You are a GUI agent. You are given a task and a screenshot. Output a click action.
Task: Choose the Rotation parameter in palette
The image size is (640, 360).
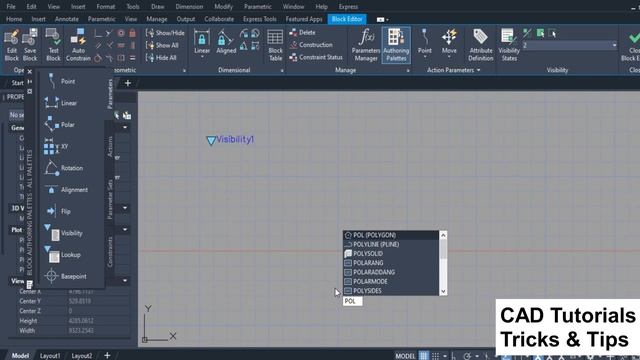coord(64,168)
